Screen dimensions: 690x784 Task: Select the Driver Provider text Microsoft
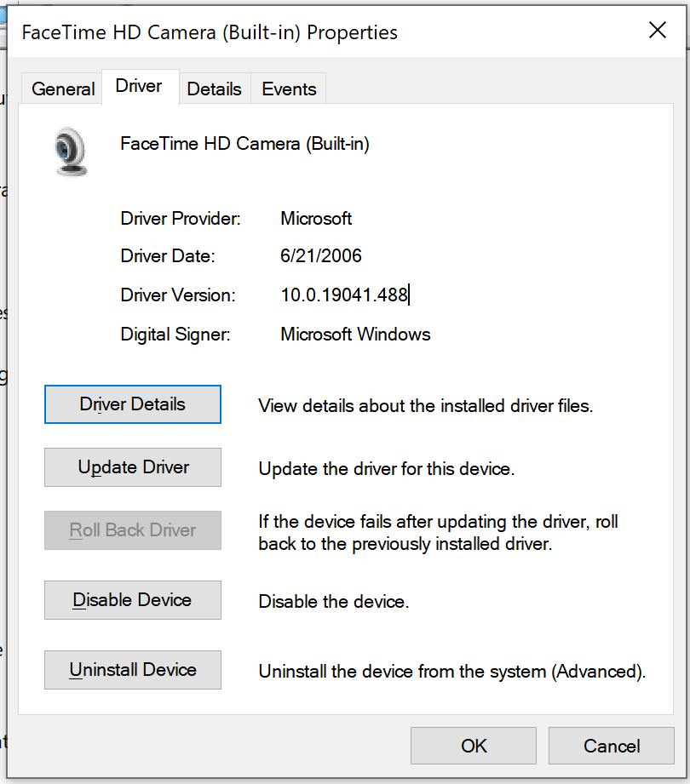click(x=315, y=218)
